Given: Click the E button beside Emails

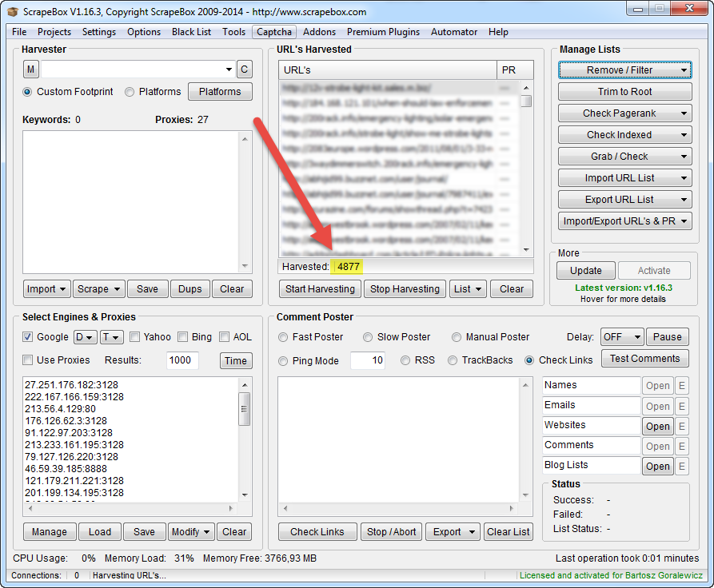Looking at the screenshot, I should pyautogui.click(x=682, y=406).
